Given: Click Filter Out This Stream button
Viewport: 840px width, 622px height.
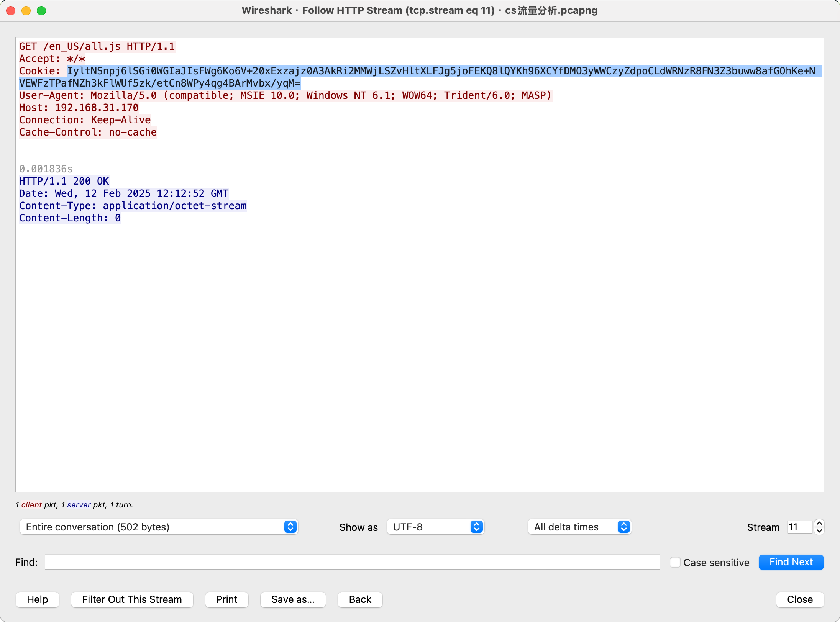Looking at the screenshot, I should [132, 599].
